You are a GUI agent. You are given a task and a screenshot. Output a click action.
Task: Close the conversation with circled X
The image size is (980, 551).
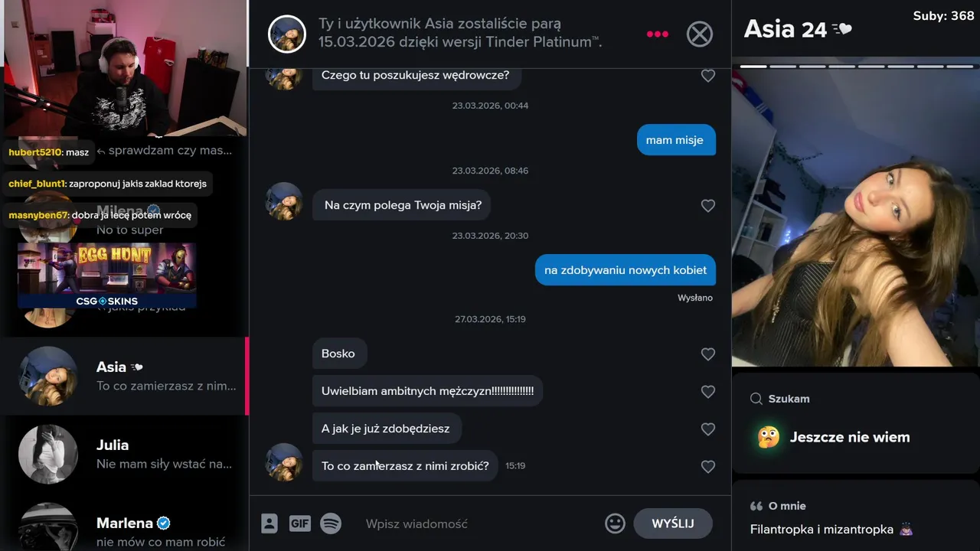699,34
